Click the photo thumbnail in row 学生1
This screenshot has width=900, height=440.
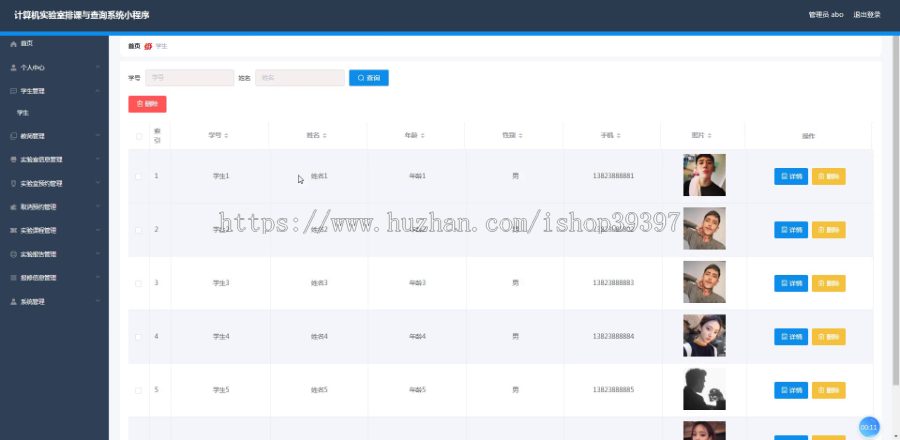pos(704,175)
